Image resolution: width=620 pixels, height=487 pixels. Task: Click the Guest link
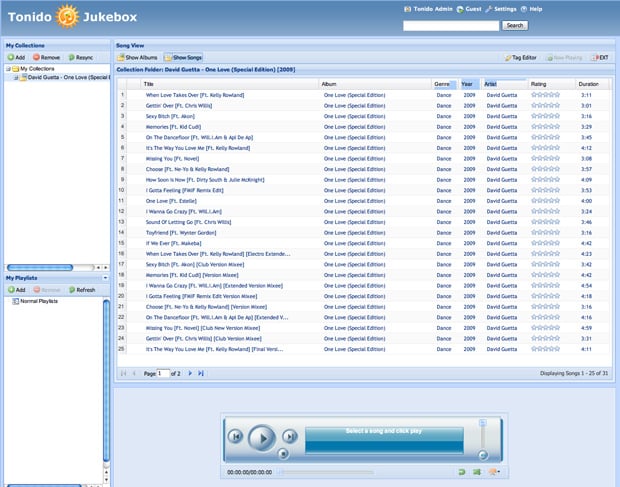tap(469, 9)
